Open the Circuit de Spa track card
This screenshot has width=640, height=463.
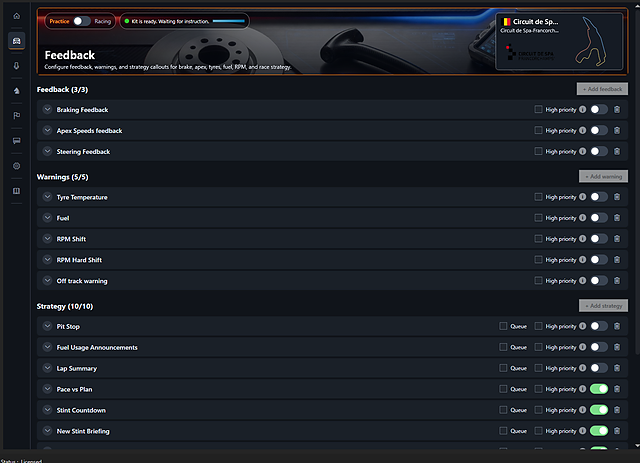click(559, 41)
